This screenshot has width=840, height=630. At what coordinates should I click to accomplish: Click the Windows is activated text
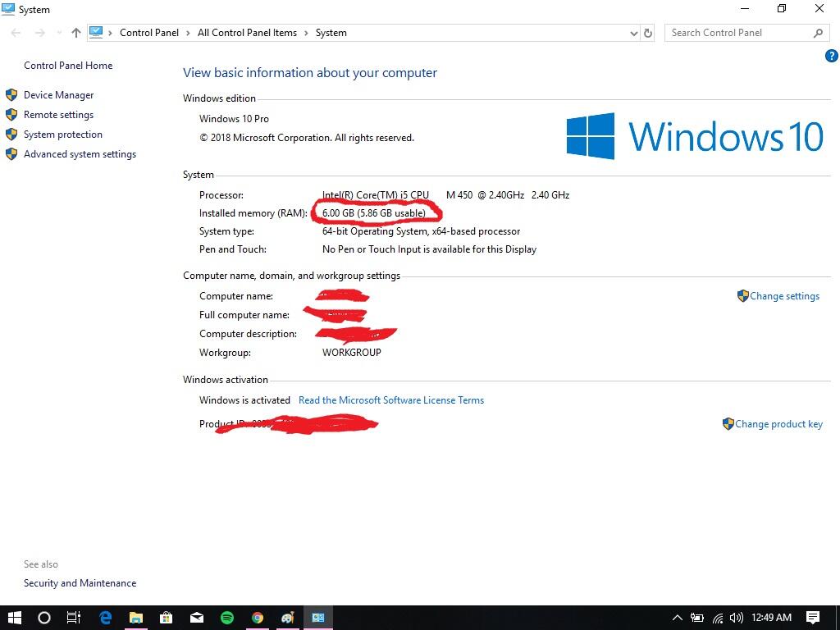[x=244, y=400]
